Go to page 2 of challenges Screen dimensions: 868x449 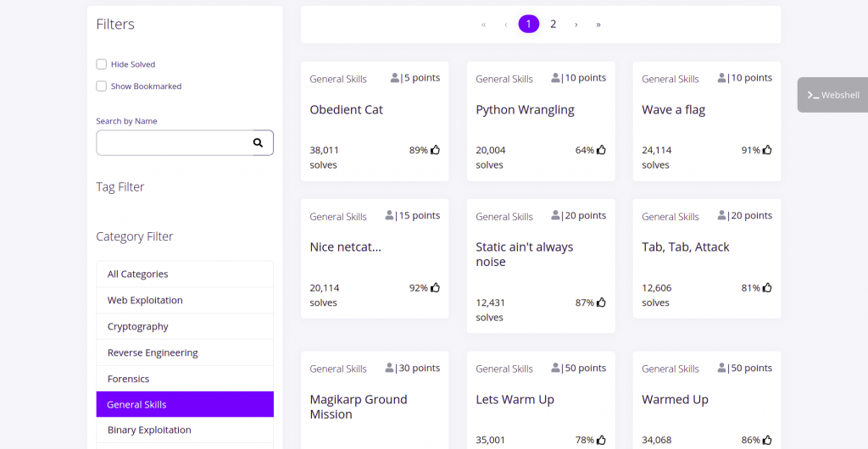coord(554,25)
